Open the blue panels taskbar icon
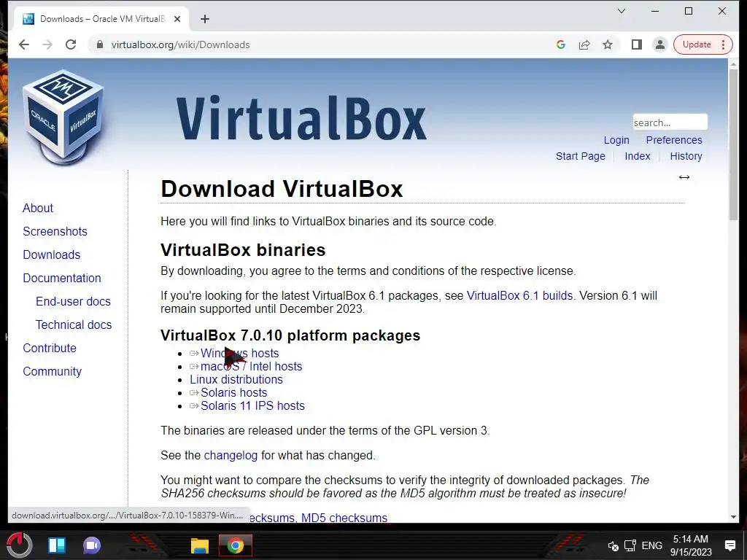 pos(57,545)
